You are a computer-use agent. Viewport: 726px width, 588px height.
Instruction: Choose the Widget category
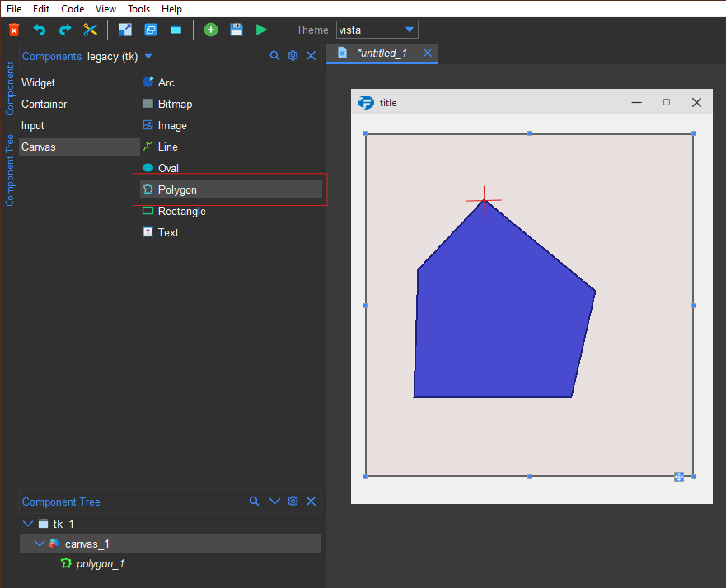(79, 82)
